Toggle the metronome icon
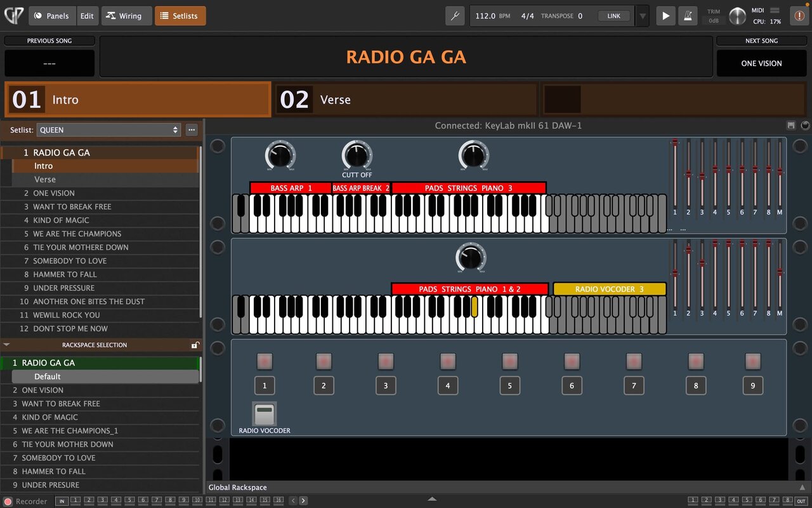This screenshot has width=812, height=508. [x=688, y=16]
